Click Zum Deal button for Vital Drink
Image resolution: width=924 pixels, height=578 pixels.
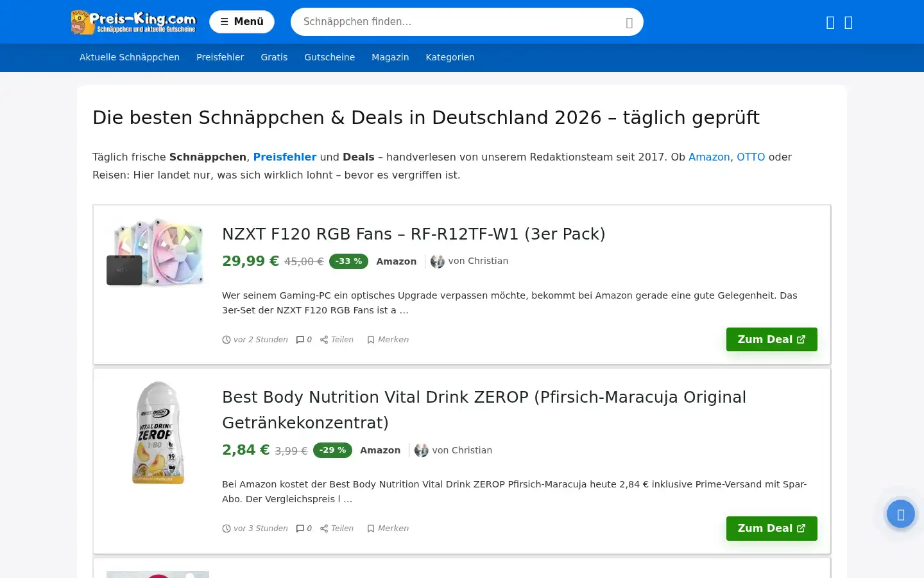[771, 528]
